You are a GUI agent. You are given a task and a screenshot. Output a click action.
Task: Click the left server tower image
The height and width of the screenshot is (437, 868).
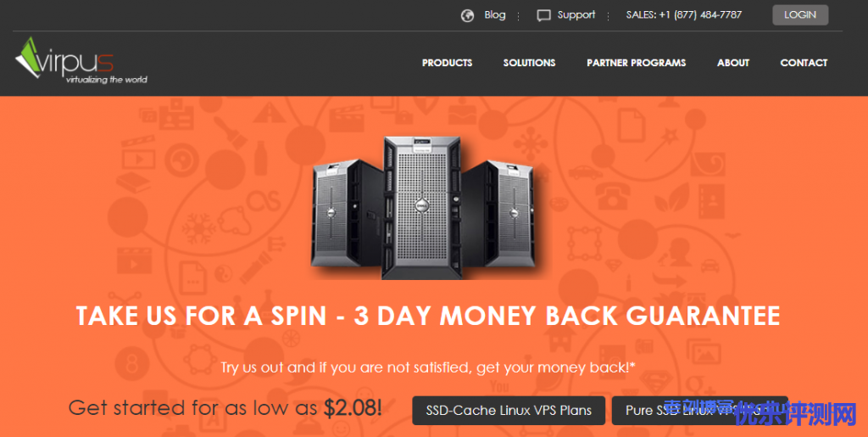pyautogui.click(x=346, y=213)
